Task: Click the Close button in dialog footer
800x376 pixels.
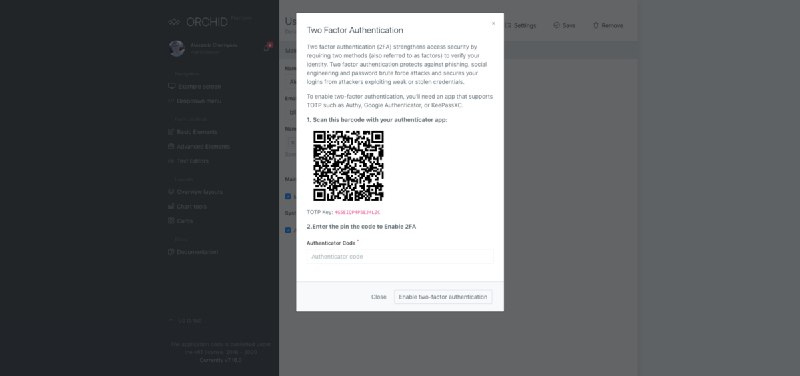Action: tap(379, 297)
